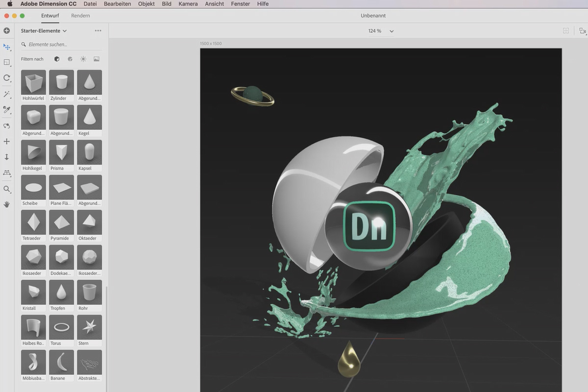Pick the Sampler eyedropper tool

(7, 110)
